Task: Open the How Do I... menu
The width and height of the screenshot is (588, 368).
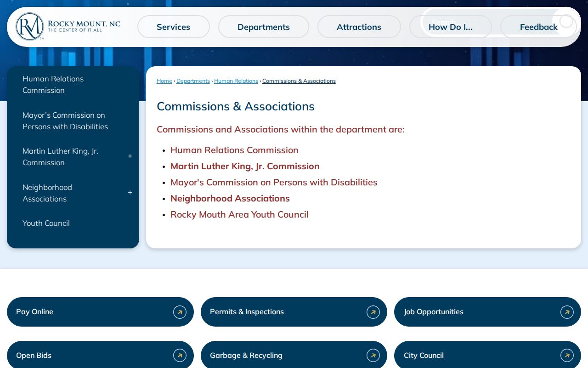Action: pos(451,27)
